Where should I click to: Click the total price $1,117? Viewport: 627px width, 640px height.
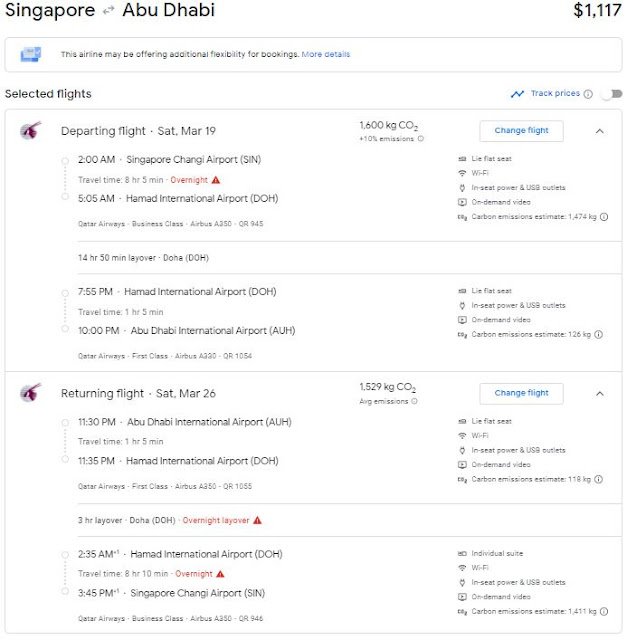[x=597, y=12]
